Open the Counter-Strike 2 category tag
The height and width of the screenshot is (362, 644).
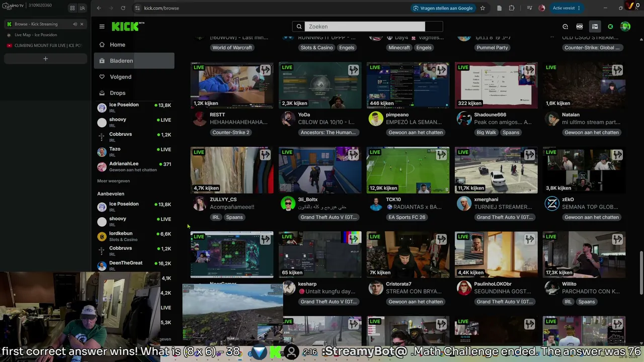(231, 133)
